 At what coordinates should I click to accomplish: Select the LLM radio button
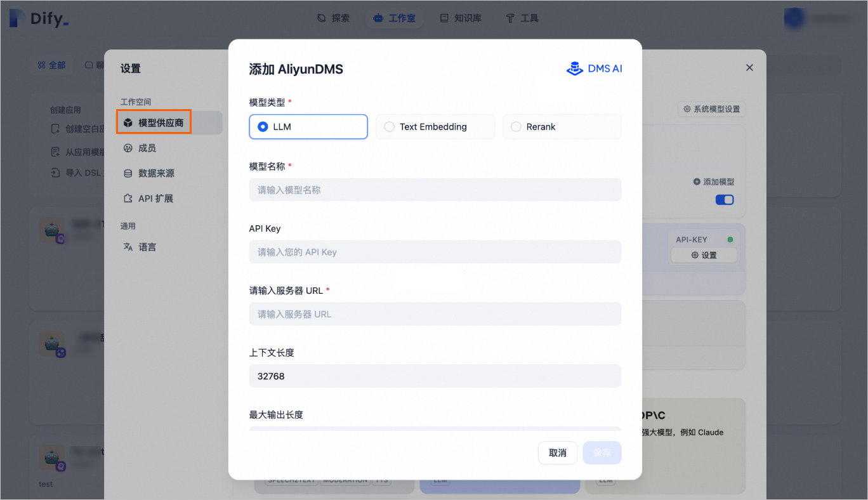(262, 126)
